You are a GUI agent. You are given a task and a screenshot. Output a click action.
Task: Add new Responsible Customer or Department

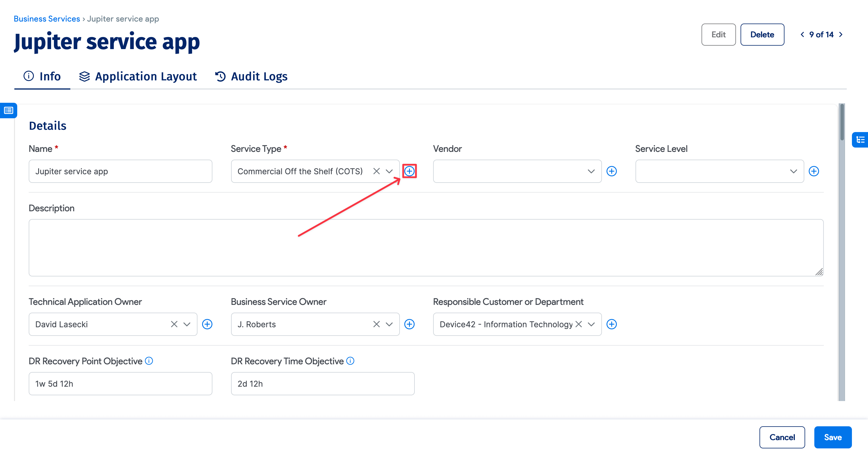point(611,324)
